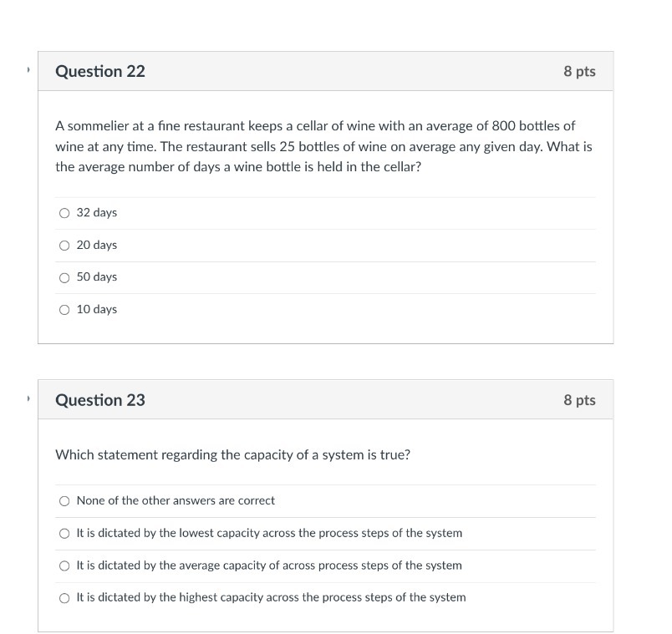Select the "50 days" answer option
The image size is (672, 634).
[64, 277]
